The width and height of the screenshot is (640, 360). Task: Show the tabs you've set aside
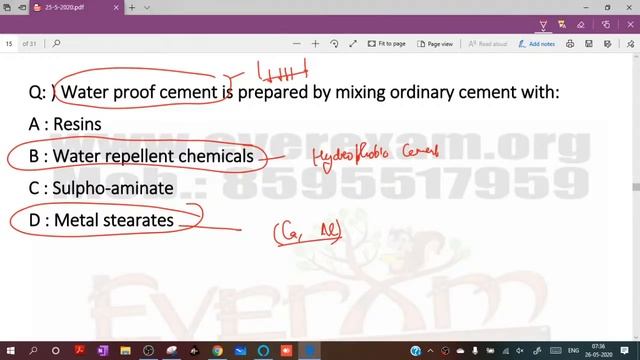coord(7,7)
